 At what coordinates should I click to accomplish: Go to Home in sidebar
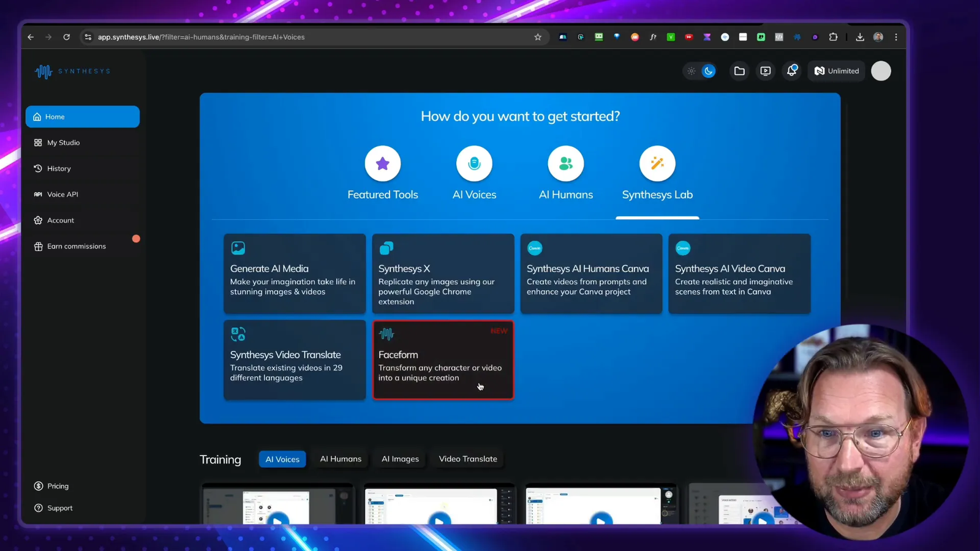click(83, 117)
